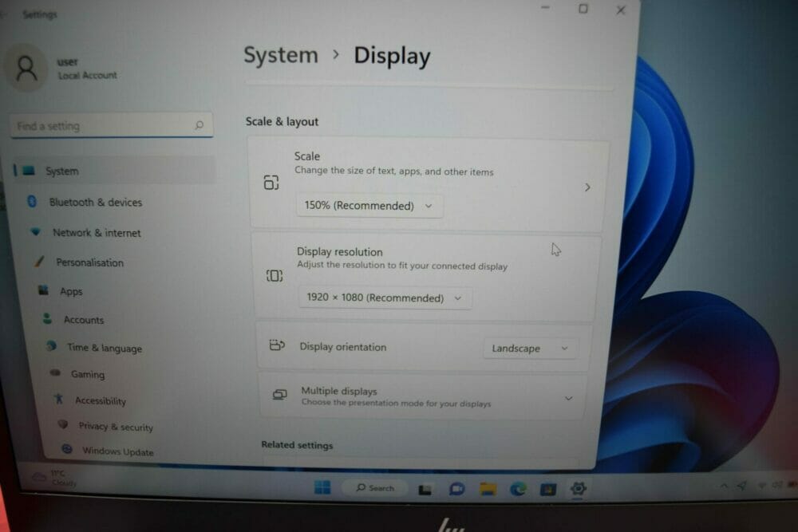Open Accounts settings page
798x532 pixels.
83,320
